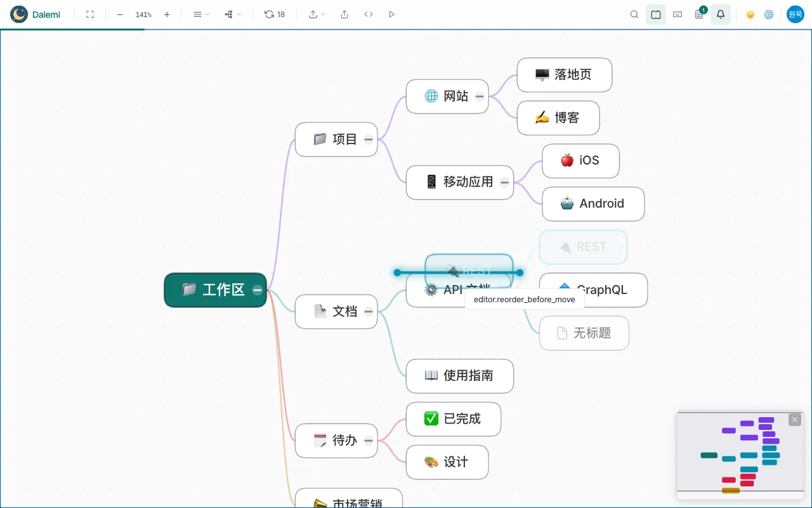
Task: Open keyboard shortcuts icon
Action: (x=678, y=14)
